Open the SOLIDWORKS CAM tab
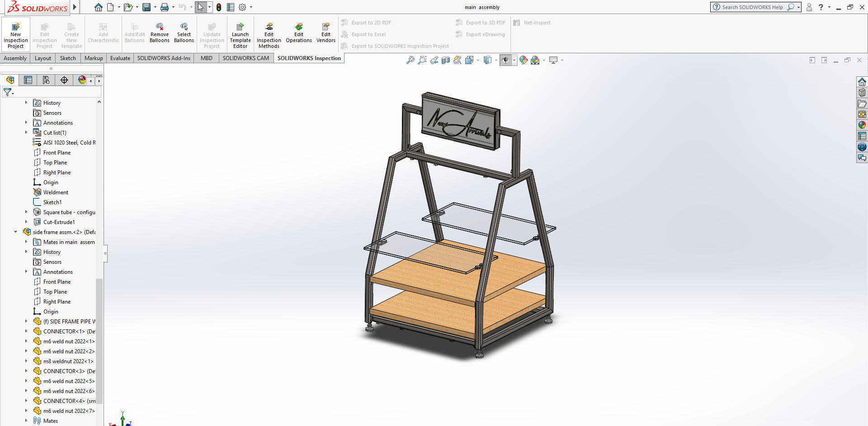Viewport: 868px width, 426px height. 246,58
